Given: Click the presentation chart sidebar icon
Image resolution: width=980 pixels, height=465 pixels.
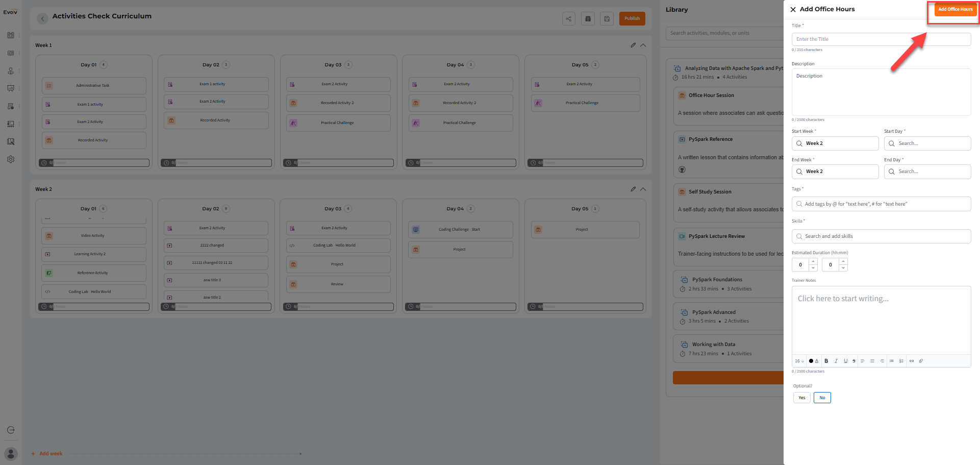Looking at the screenshot, I should [11, 88].
